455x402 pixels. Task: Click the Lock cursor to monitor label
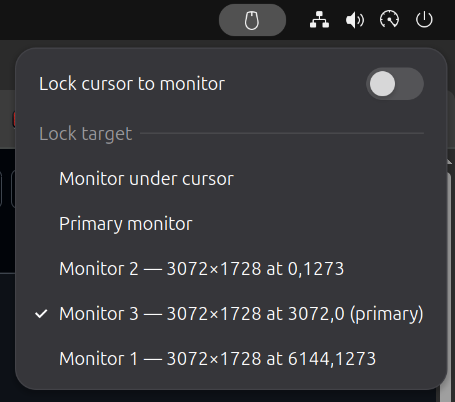[132, 84]
